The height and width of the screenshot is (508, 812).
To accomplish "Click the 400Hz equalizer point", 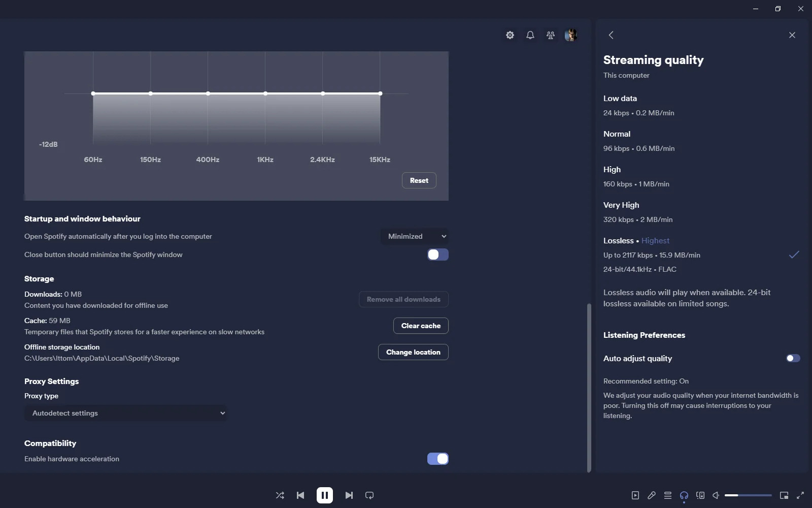I will pos(208,93).
